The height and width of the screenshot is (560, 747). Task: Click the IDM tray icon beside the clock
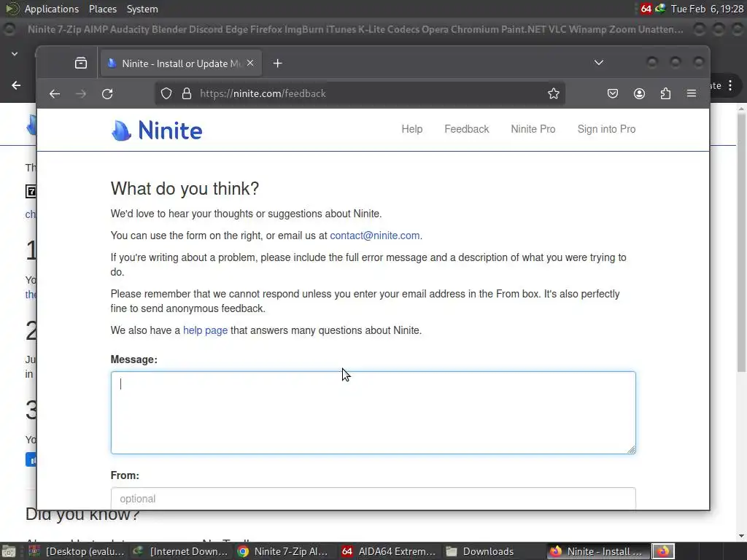660,9
